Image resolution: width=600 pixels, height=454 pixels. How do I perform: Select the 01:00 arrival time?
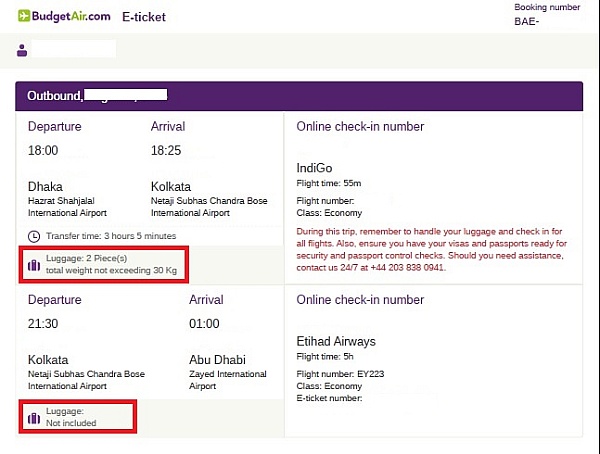[204, 324]
